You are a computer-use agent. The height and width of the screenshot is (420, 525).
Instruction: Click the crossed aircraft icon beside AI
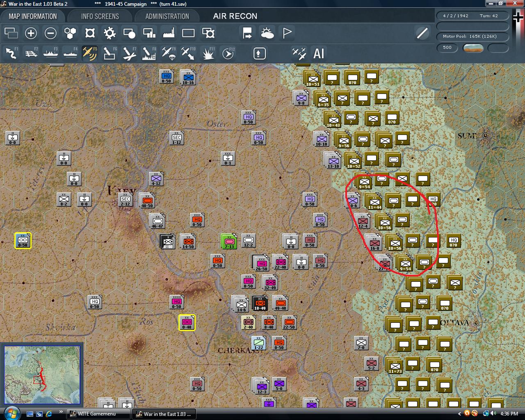click(299, 53)
